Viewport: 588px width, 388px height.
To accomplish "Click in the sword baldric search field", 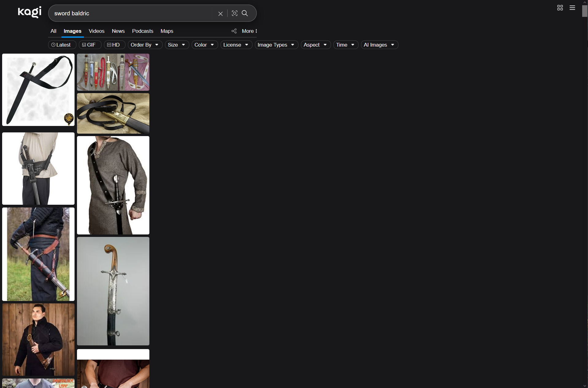I will point(132,13).
